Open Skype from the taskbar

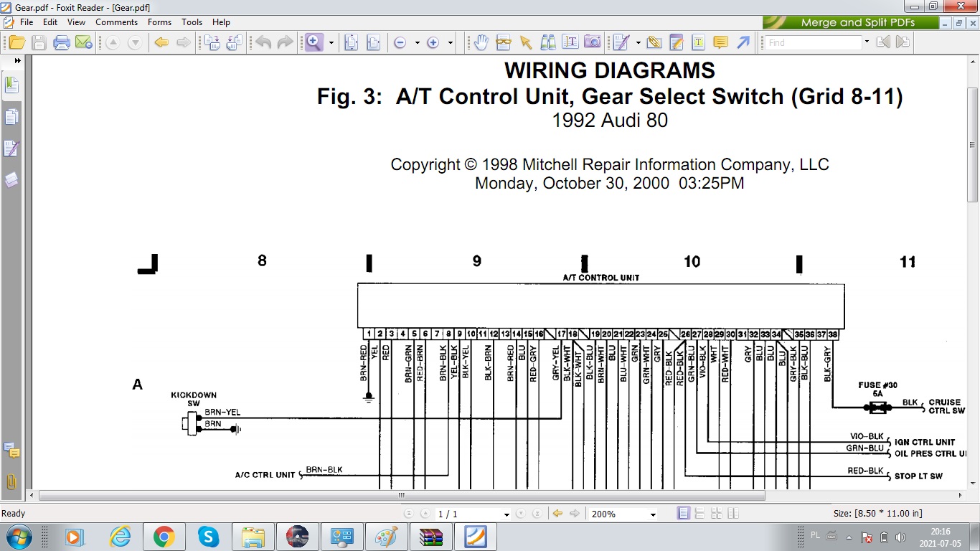208,537
